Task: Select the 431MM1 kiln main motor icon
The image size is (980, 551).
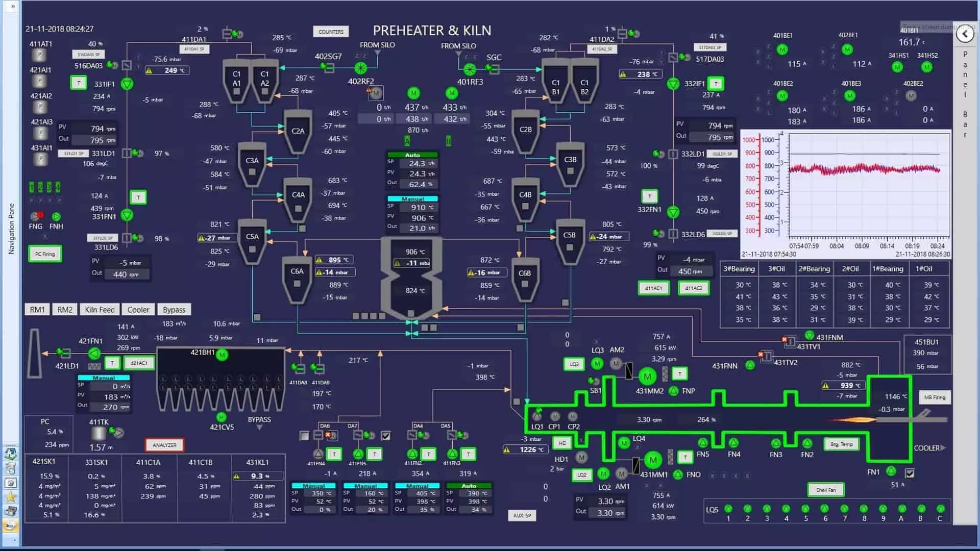Action: tap(653, 460)
